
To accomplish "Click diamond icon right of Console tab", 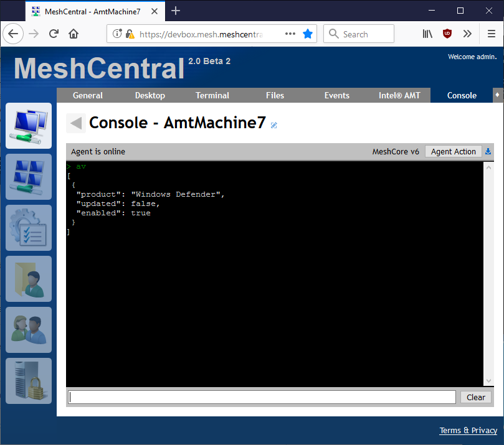I will pyautogui.click(x=497, y=95).
